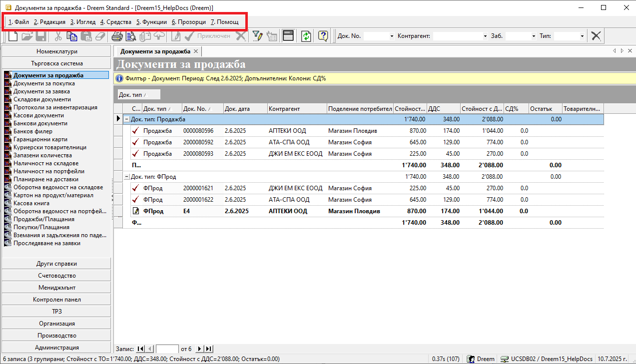
Task: Open the Редакция menu
Action: (x=49, y=22)
